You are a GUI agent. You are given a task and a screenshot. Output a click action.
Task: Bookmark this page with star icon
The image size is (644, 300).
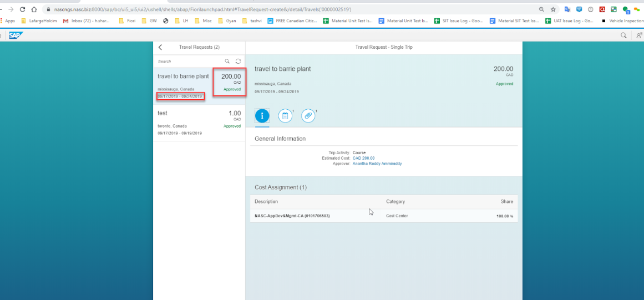[x=553, y=9]
